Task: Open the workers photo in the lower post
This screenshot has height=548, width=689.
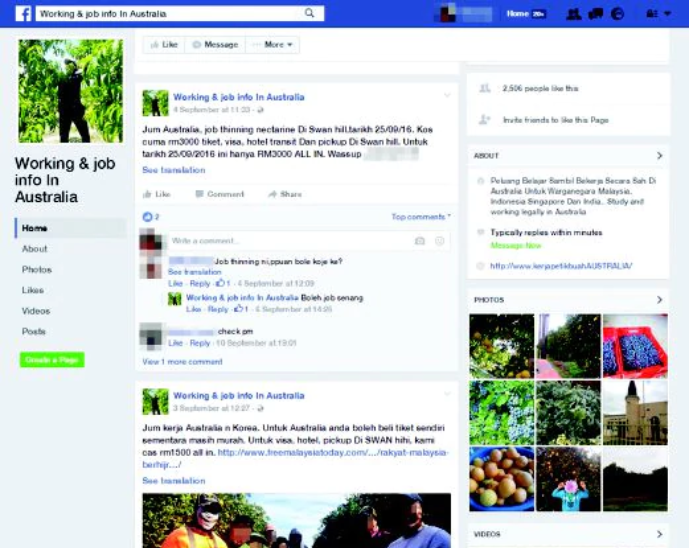Action: pos(297,520)
